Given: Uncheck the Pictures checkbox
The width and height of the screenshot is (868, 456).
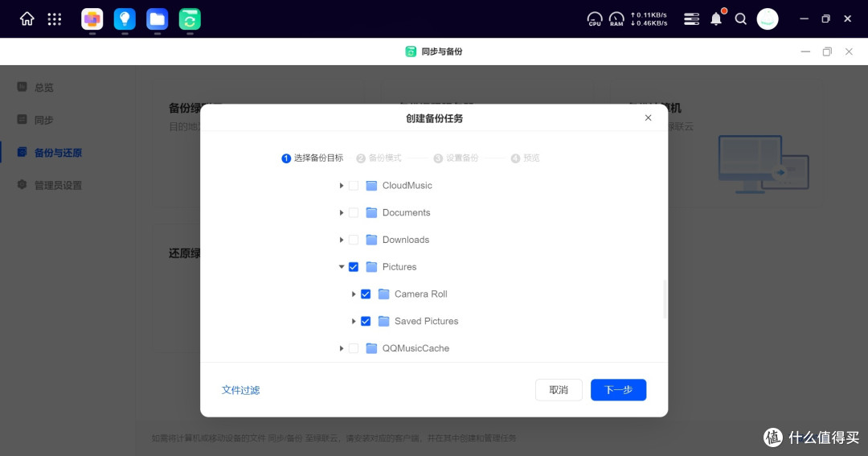Looking at the screenshot, I should [x=353, y=267].
